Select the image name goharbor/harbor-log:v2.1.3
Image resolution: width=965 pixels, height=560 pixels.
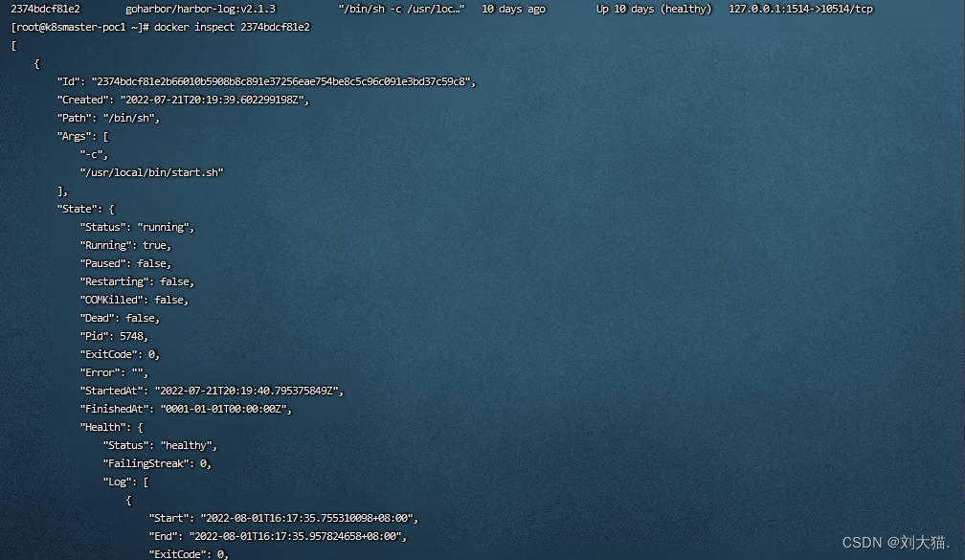point(201,10)
